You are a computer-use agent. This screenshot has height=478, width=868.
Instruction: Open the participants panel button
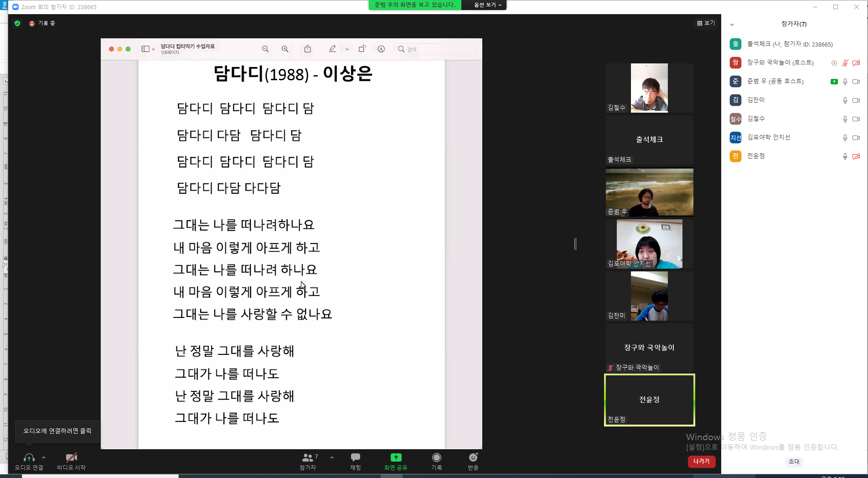308,461
